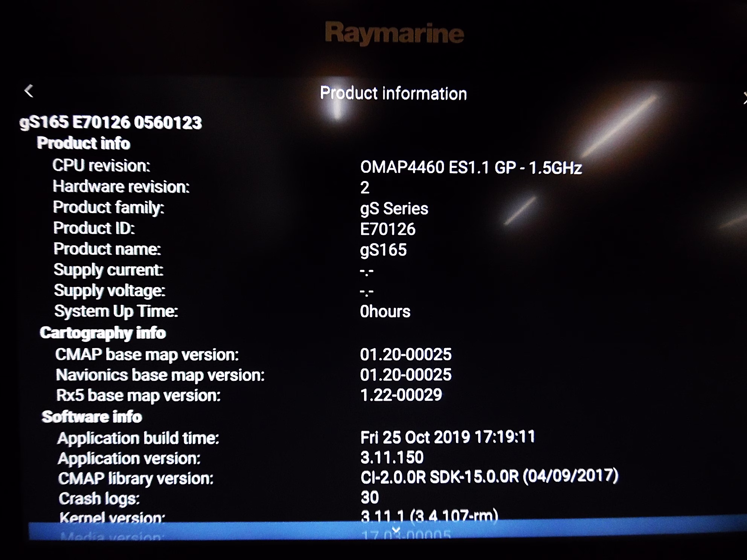The height and width of the screenshot is (560, 747).
Task: Click the Application build time label
Action: (138, 438)
